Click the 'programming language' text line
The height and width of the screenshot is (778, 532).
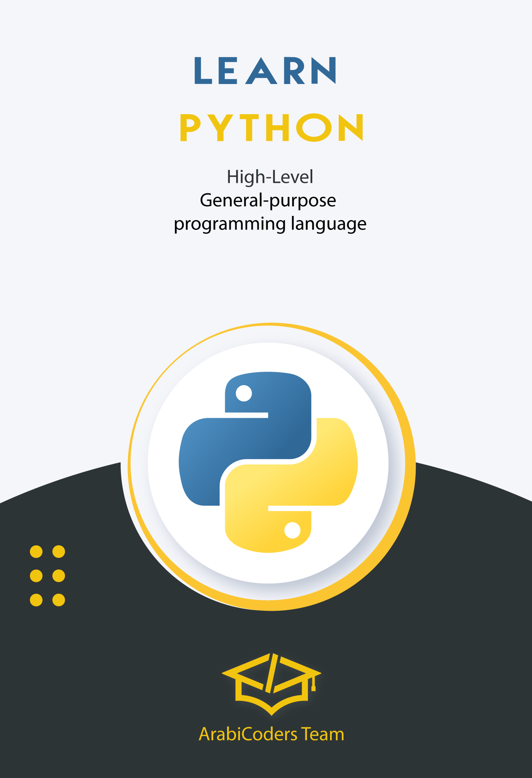click(x=270, y=225)
